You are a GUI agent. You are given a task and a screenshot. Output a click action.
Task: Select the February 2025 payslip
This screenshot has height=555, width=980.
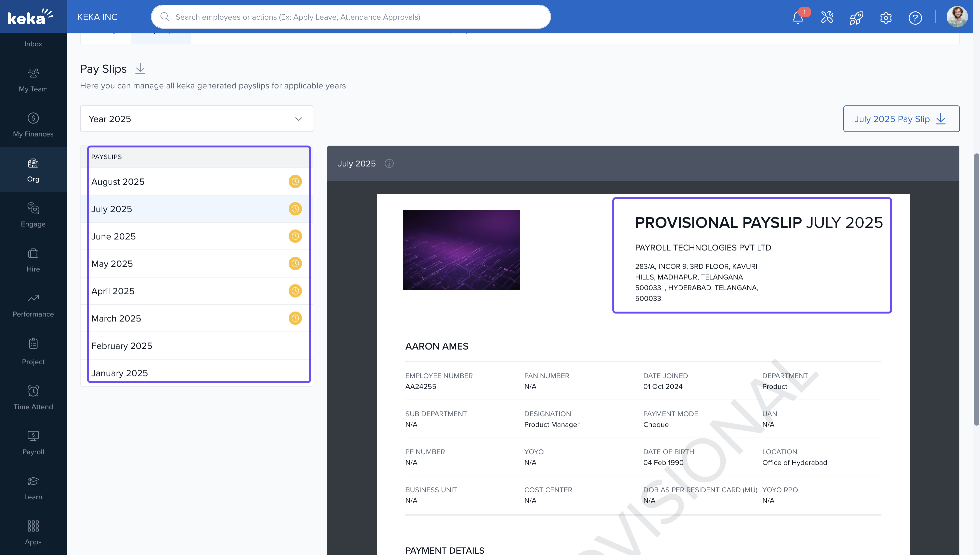tap(122, 346)
